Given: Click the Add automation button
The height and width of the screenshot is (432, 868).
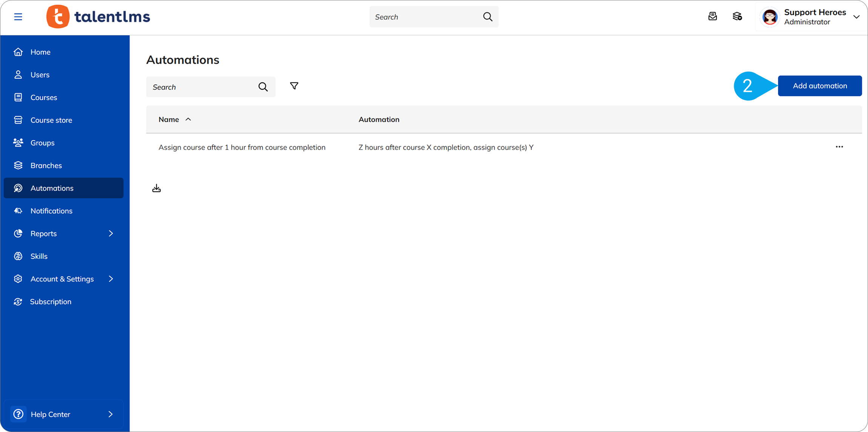Looking at the screenshot, I should coord(820,86).
